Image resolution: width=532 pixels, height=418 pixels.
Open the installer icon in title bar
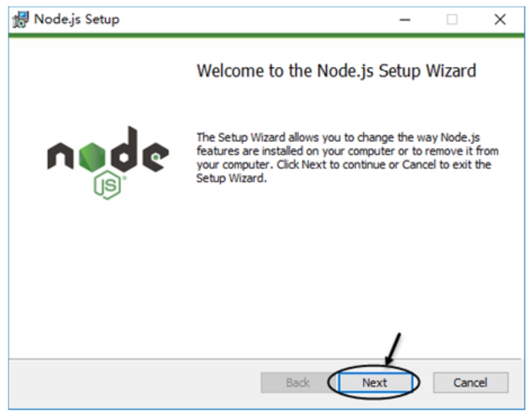[21, 20]
